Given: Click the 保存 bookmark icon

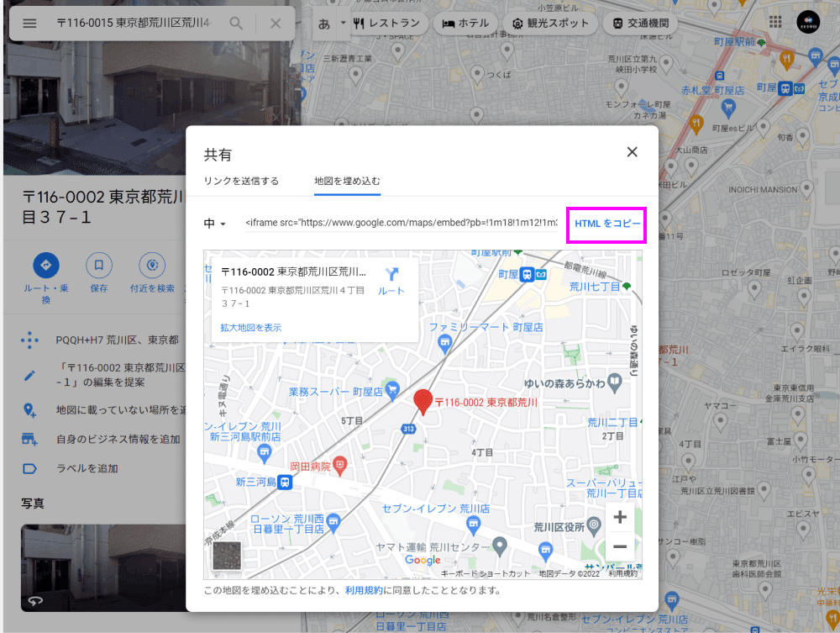Looking at the screenshot, I should (99, 265).
